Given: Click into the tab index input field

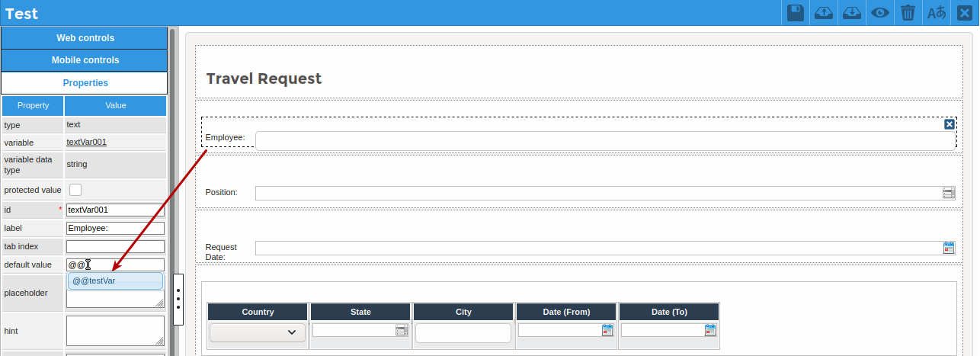Looking at the screenshot, I should click(115, 247).
